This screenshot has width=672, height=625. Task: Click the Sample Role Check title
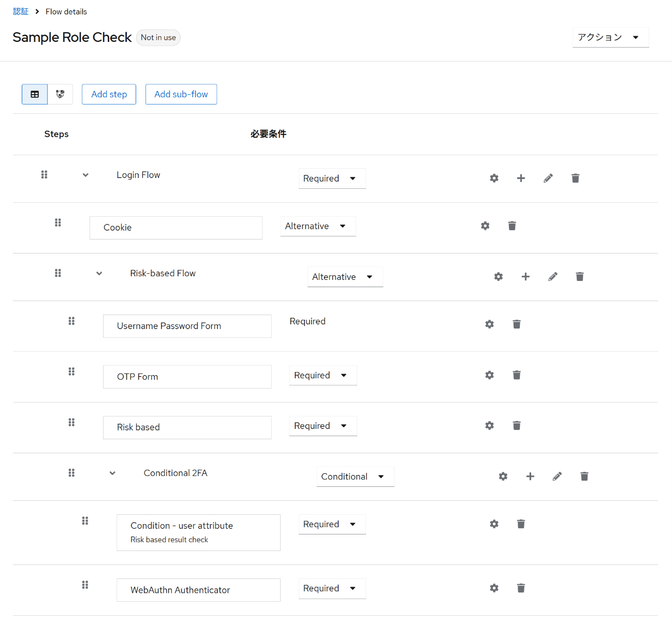click(72, 37)
